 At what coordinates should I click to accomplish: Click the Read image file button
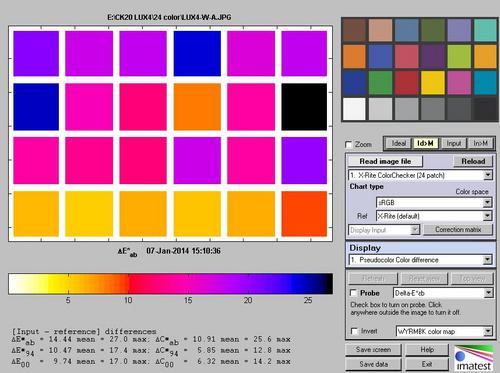click(x=385, y=161)
